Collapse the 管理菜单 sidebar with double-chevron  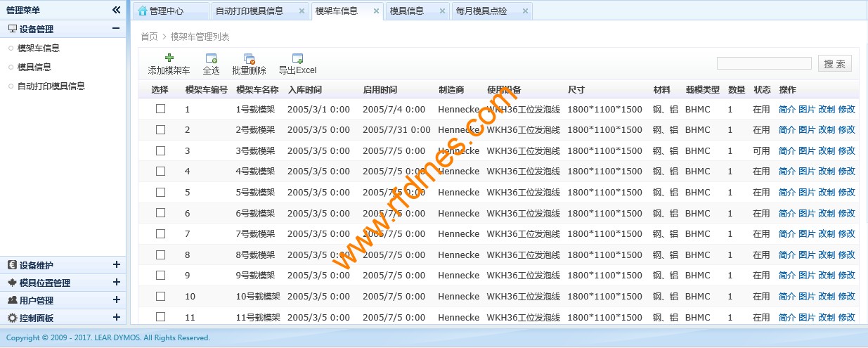click(117, 10)
